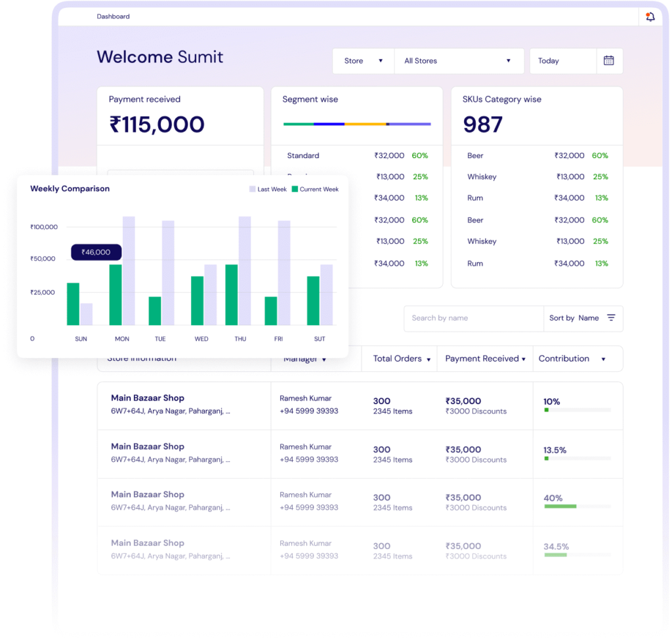Expand Payment Received column dropdown
672x639 pixels.
pos(524,360)
